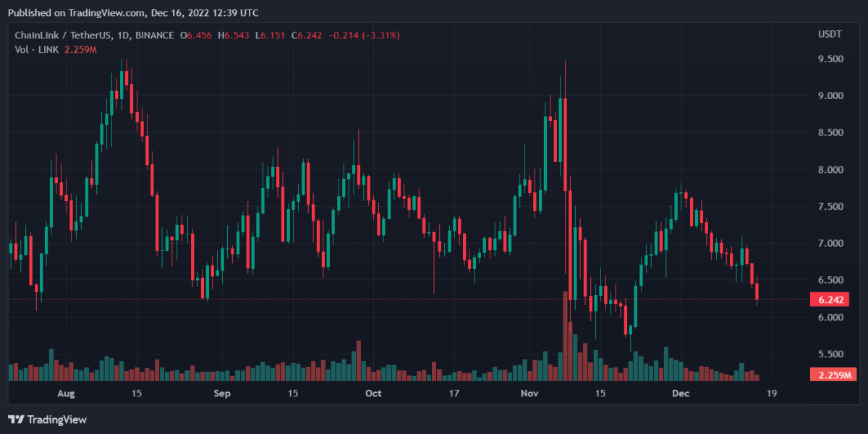This screenshot has width=868, height=434.
Task: Click the 9.000 price axis value
Action: click(830, 96)
